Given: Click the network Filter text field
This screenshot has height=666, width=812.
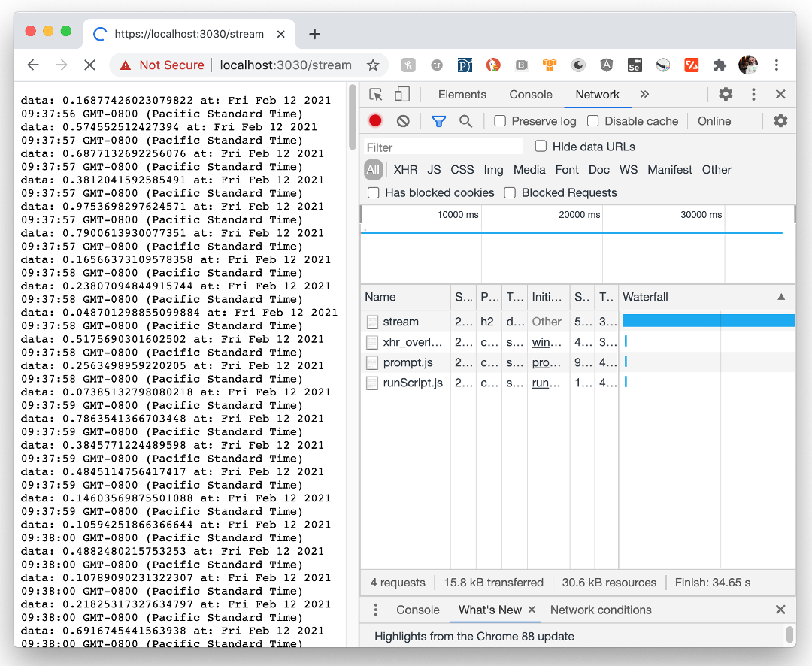Looking at the screenshot, I should click(444, 147).
